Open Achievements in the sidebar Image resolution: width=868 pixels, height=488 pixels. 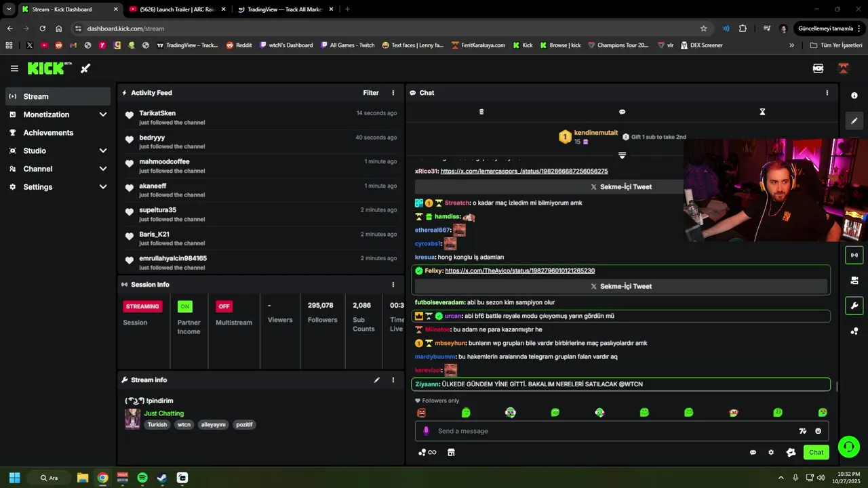(58, 133)
